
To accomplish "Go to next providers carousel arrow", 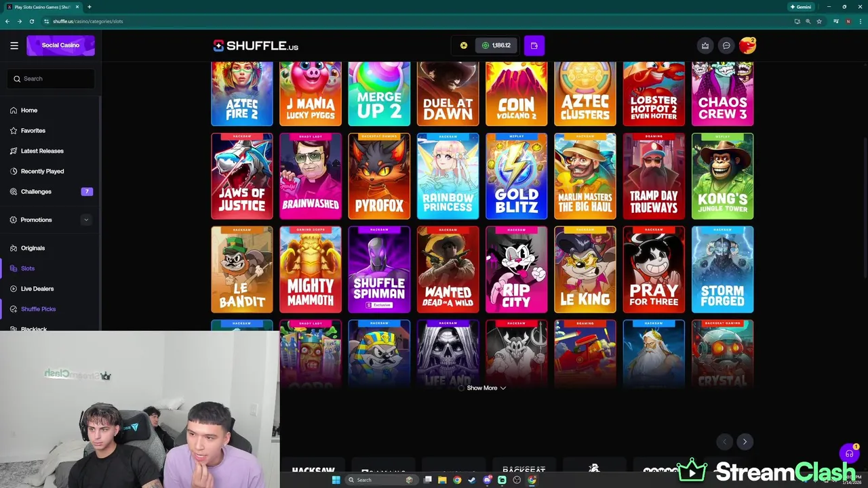I will 745,442.
